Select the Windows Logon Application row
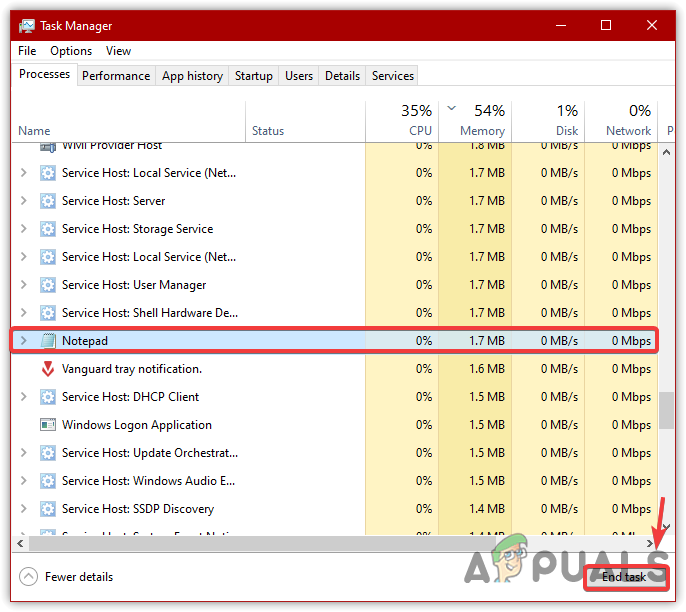This screenshot has height=612, width=686. point(335,425)
